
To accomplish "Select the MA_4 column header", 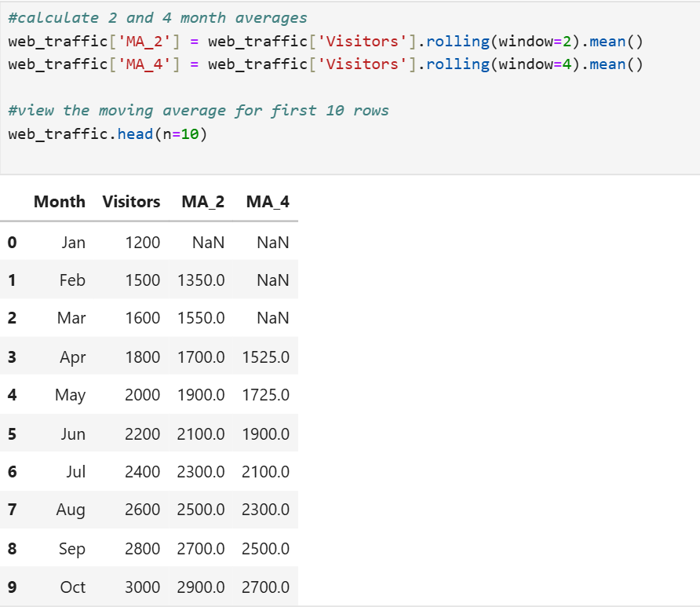I will coord(268,202).
